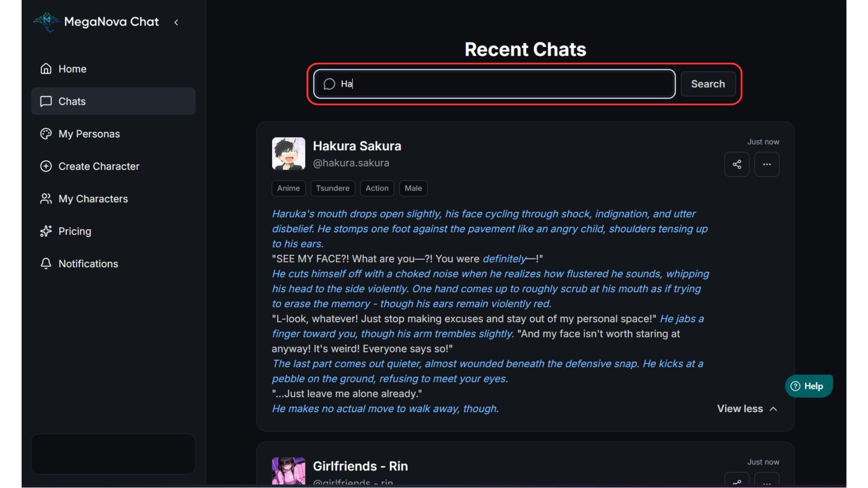Open Girlfriends - Rin avatar thumbnail
The width and height of the screenshot is (868, 488).
288,471
